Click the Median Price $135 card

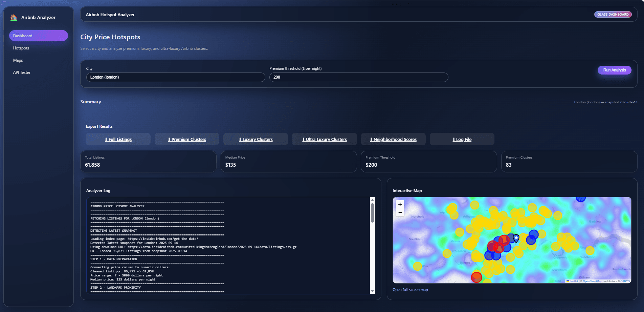click(289, 162)
